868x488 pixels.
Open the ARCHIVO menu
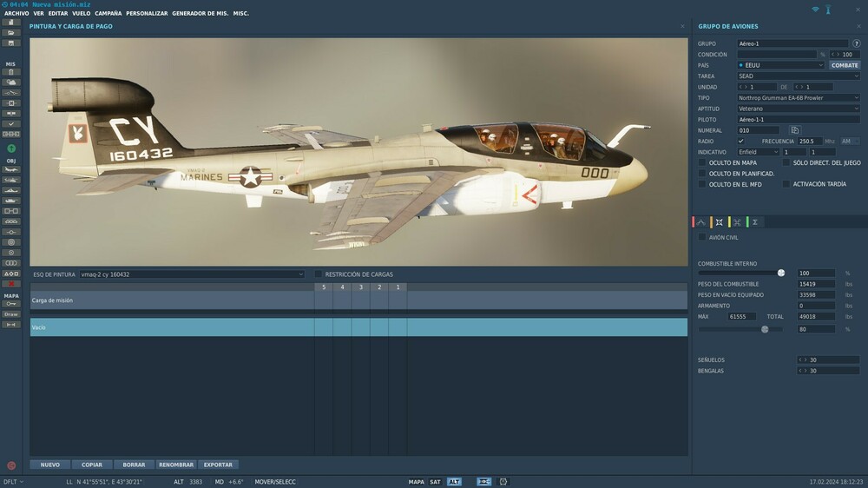16,13
